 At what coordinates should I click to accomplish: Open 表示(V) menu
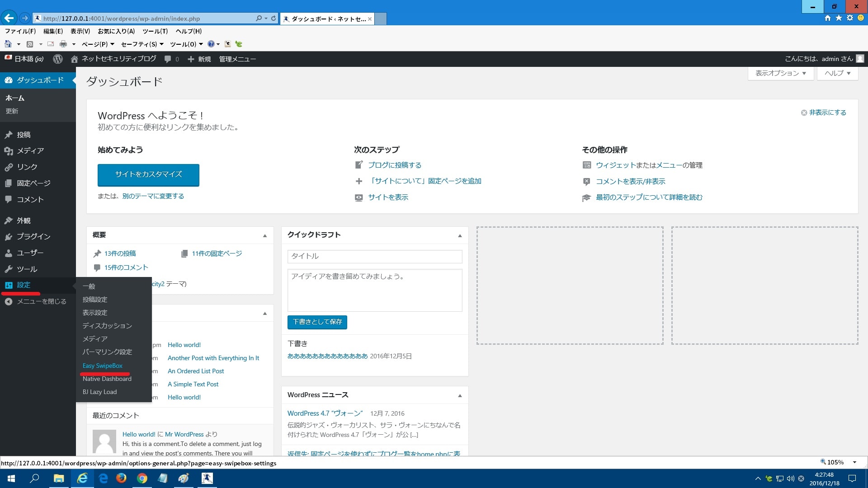point(80,31)
